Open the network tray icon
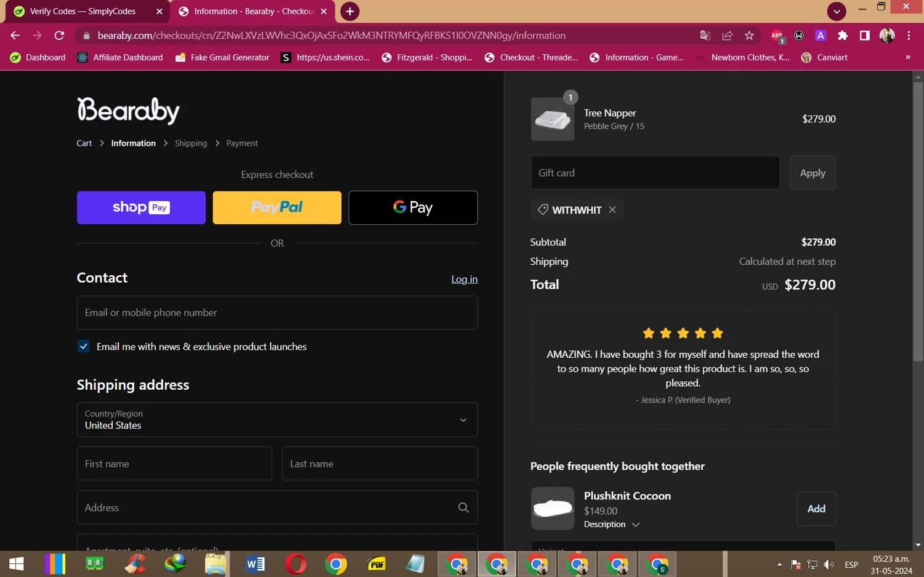Image resolution: width=924 pixels, height=577 pixels. pyautogui.click(x=813, y=565)
